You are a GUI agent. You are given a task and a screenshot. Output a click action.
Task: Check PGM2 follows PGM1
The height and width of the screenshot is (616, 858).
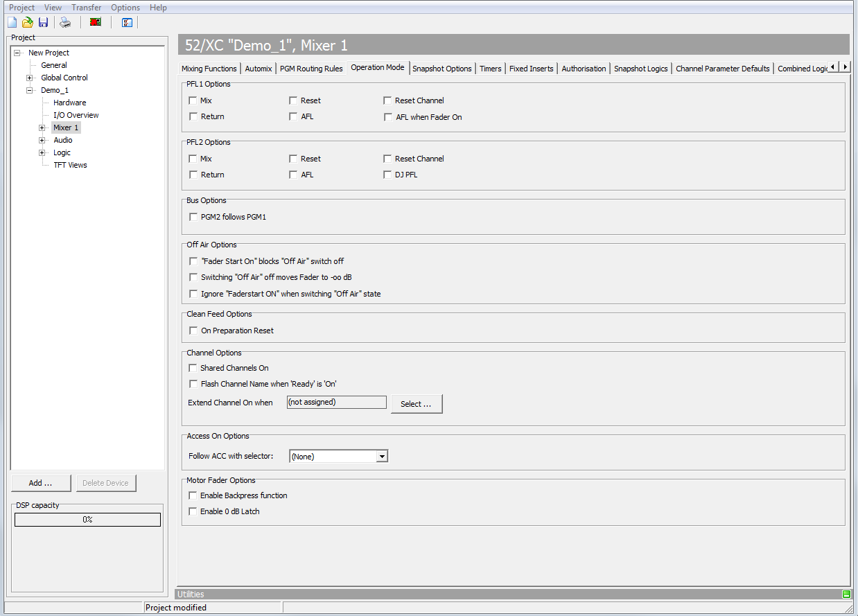click(x=193, y=216)
